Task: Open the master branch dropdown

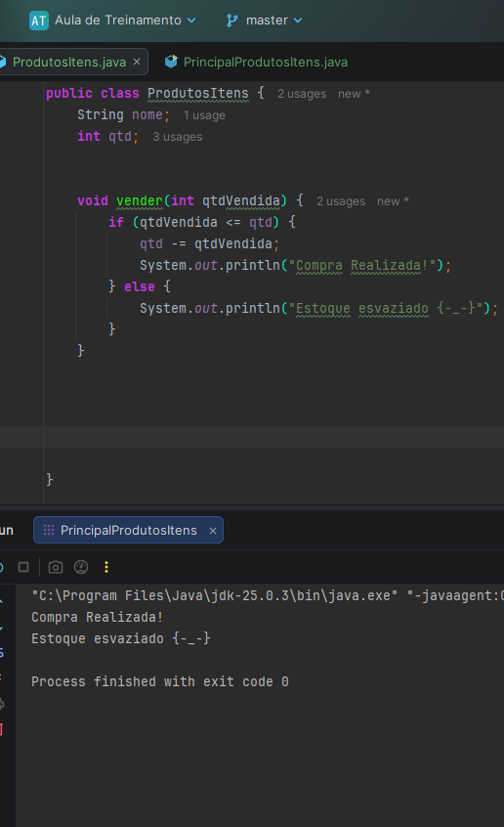Action: tap(274, 21)
